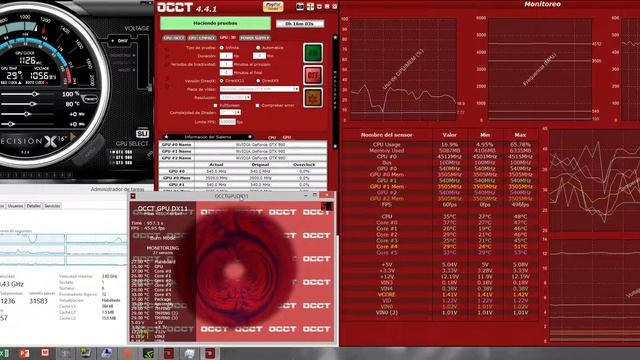
Task: Show the CPU system info tab in OCCT
Action: pyautogui.click(x=272, y=138)
